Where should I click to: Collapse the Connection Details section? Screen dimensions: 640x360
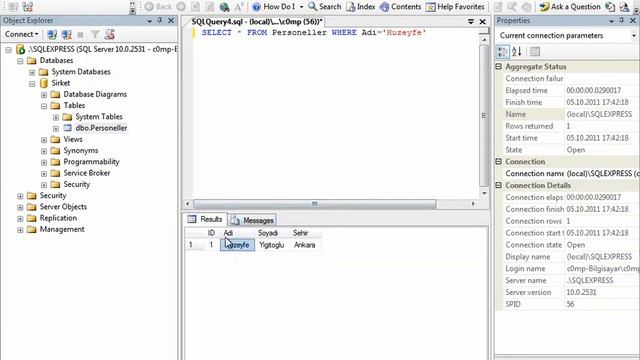coord(499,185)
